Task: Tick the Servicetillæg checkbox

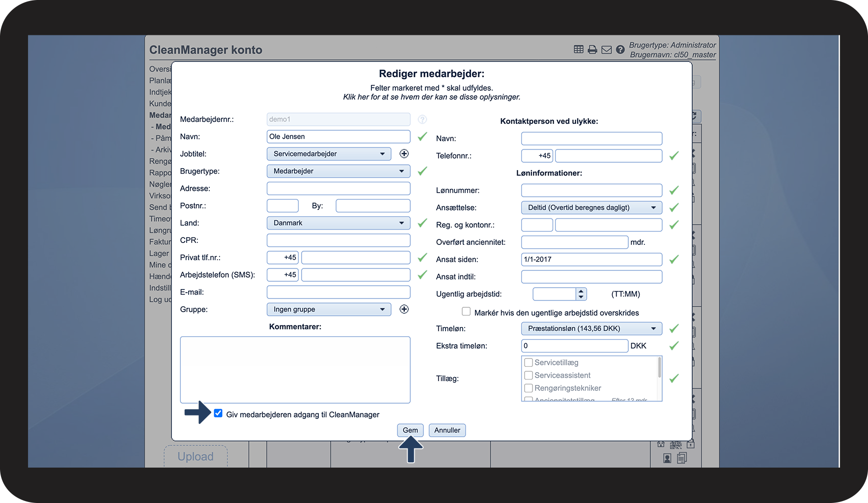Action: pyautogui.click(x=529, y=362)
